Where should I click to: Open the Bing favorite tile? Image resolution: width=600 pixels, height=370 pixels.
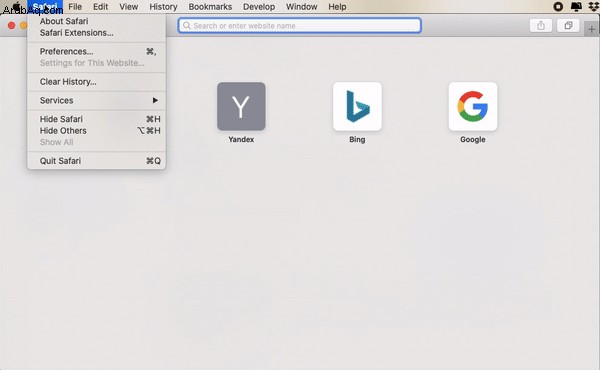point(357,106)
